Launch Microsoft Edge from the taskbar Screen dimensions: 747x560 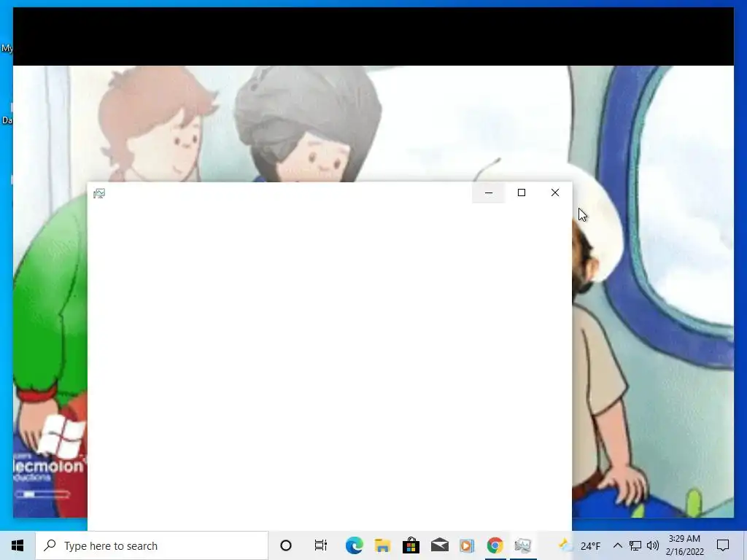pos(354,545)
